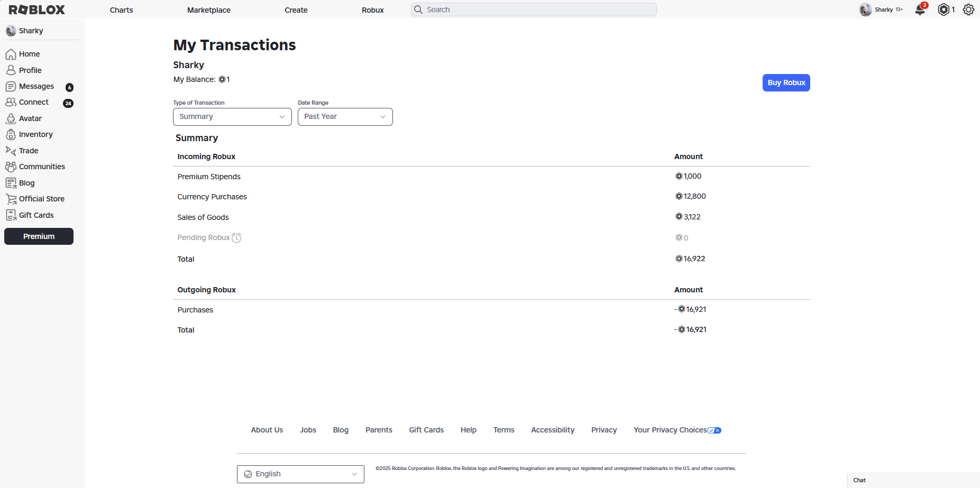Screen dimensions: 980x488
Task: Click the Home sidebar icon
Action: click(x=11, y=54)
